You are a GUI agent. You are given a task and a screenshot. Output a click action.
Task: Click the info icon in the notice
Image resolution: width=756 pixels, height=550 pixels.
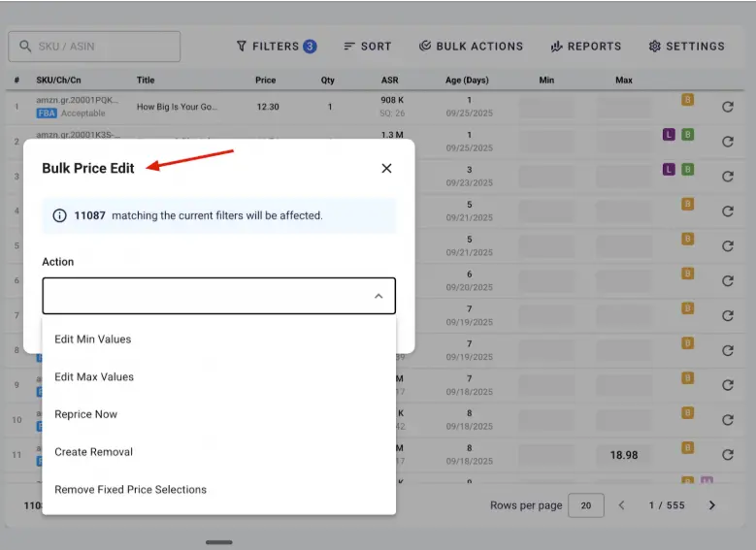(x=59, y=215)
